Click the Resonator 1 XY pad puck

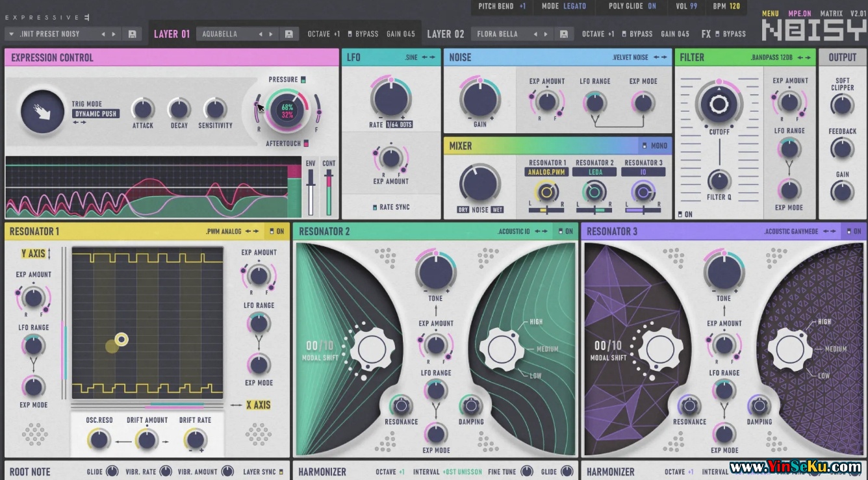121,339
